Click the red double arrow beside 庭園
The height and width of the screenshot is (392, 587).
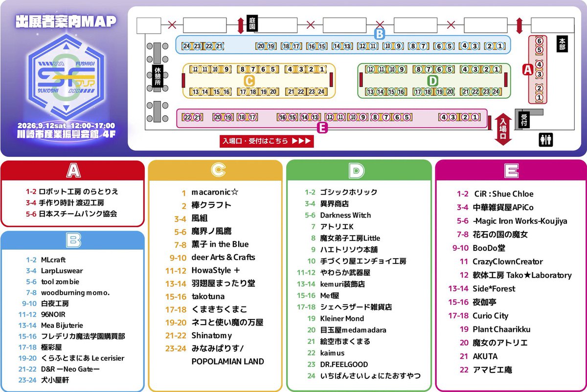(x=240, y=25)
